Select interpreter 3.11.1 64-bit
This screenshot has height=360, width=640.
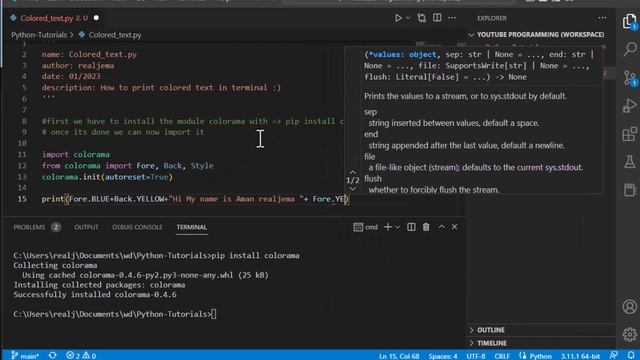click(x=580, y=356)
